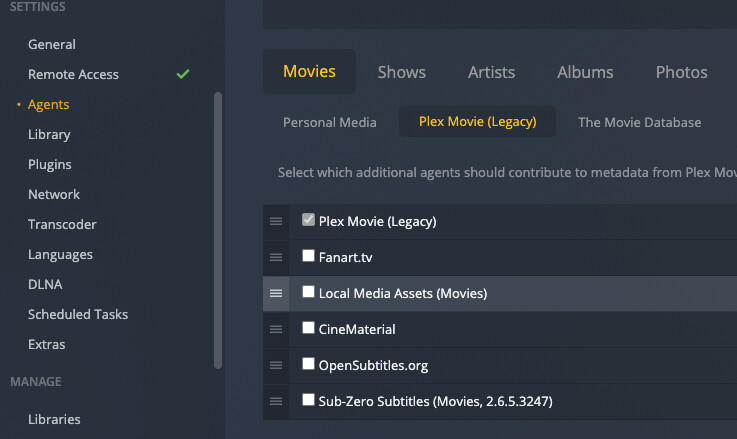Click the green Remote Access checkmark
737x439 pixels.
182,74
